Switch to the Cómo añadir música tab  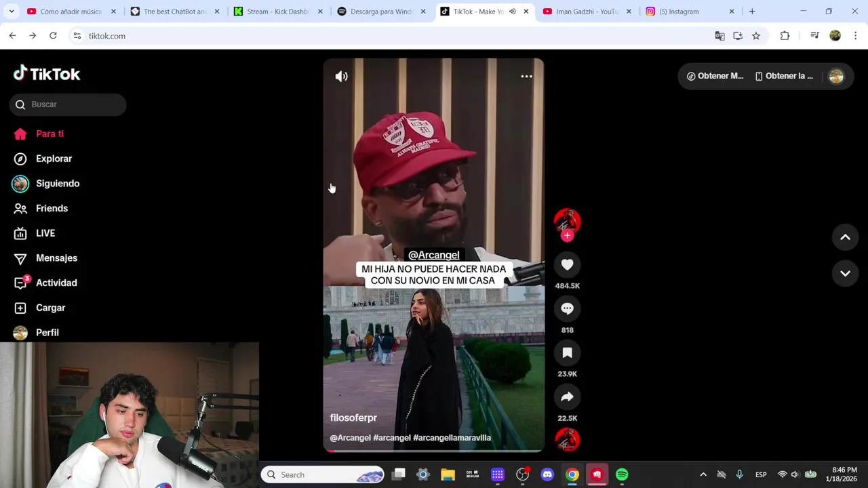pos(71,12)
